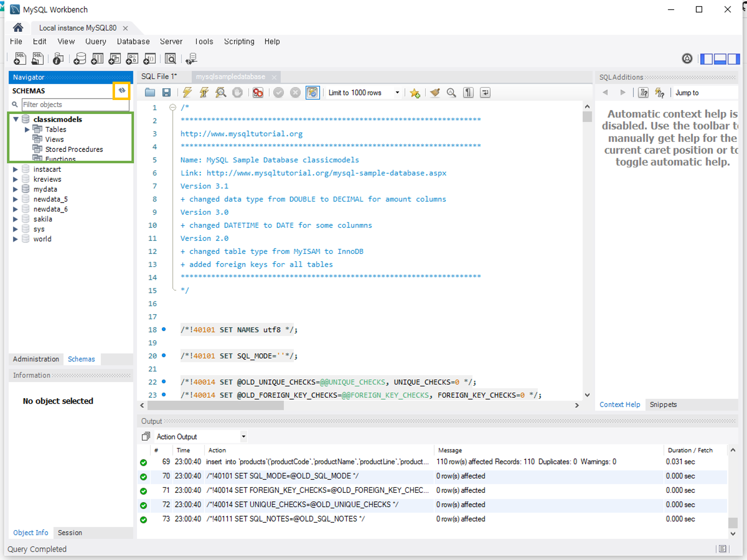Create a new stored procedure icon
Screen dimensions: 747x560
(132, 59)
